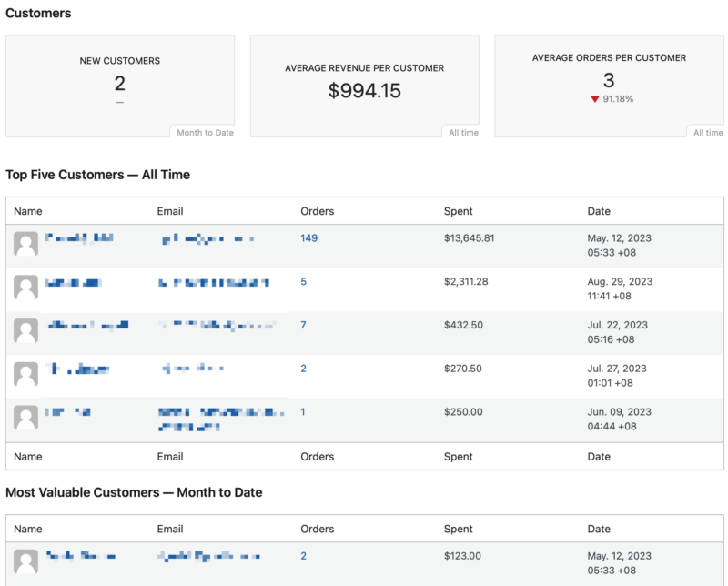This screenshot has height=586, width=728.
Task: Open the 7 orders link
Action: point(303,325)
